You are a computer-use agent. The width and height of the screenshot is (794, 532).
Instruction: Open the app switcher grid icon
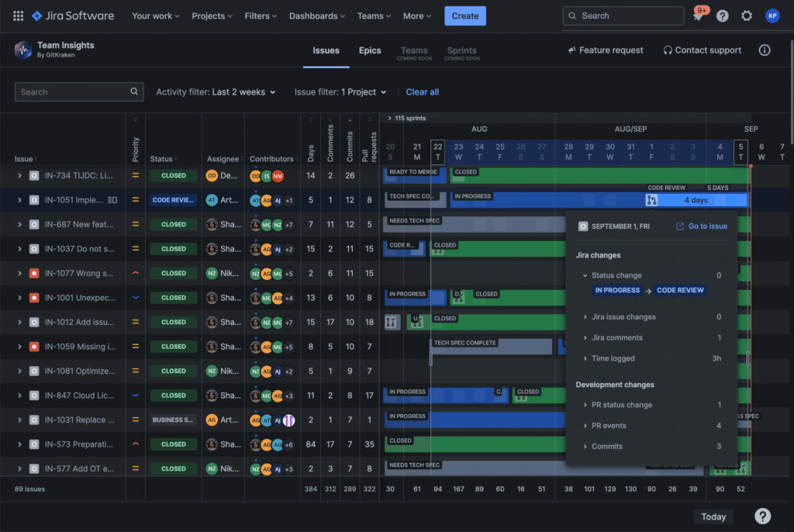point(18,16)
